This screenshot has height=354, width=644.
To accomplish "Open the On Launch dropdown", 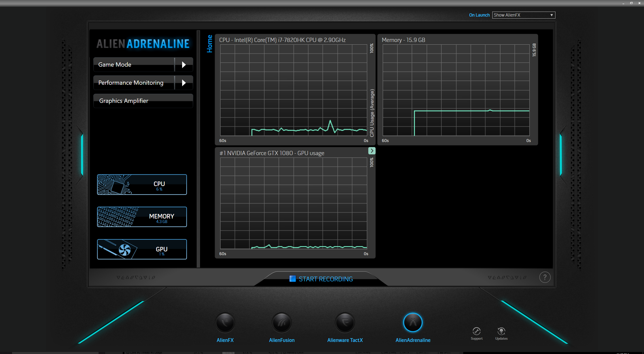I will [524, 15].
